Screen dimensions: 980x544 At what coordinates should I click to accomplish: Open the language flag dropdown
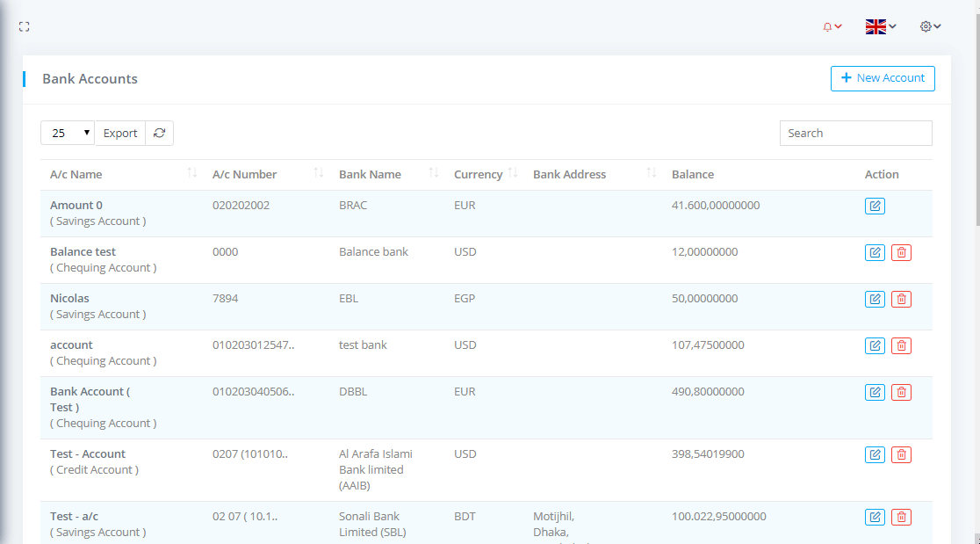880,27
